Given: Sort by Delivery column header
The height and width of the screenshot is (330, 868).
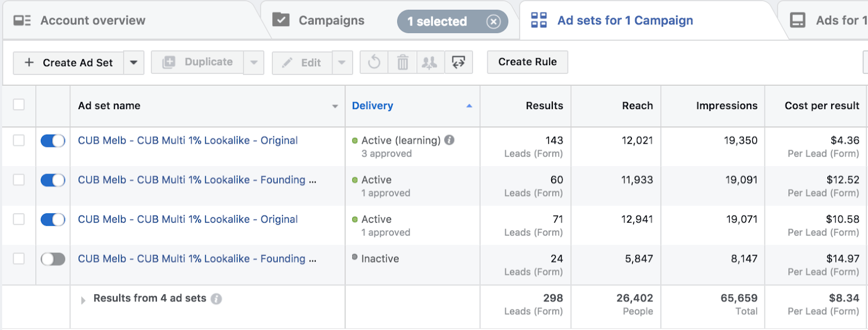Looking at the screenshot, I should click(373, 106).
